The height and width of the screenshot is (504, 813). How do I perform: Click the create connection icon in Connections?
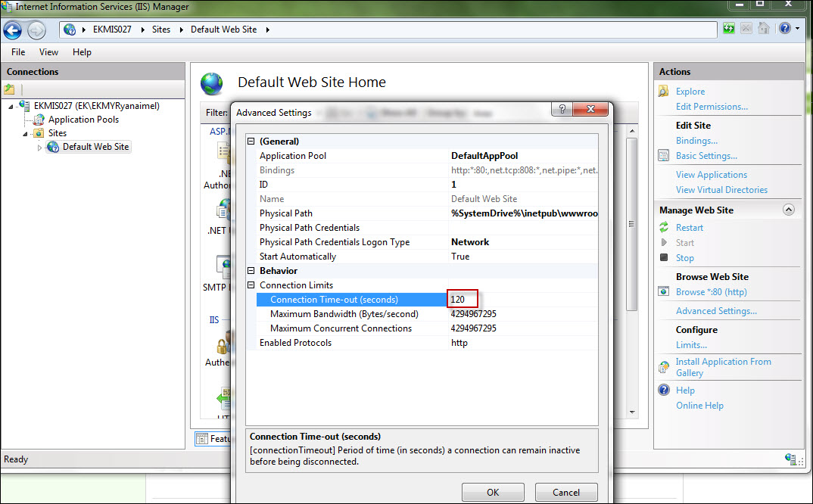(x=9, y=89)
